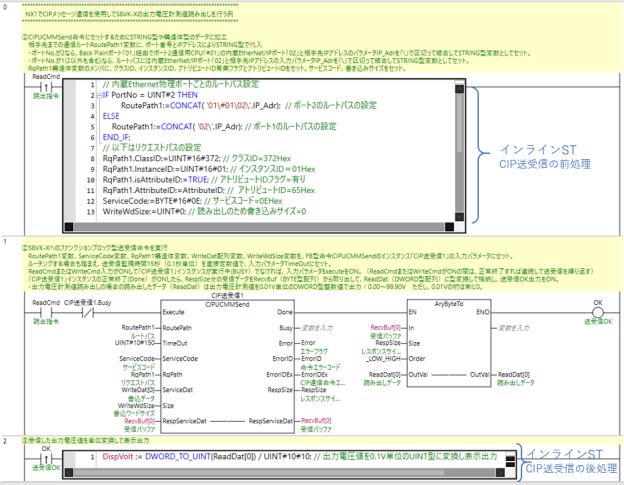The width and height of the screenshot is (624, 485).
Task: Click the UINT#10#150 TimeOut input value
Action: 135,343
